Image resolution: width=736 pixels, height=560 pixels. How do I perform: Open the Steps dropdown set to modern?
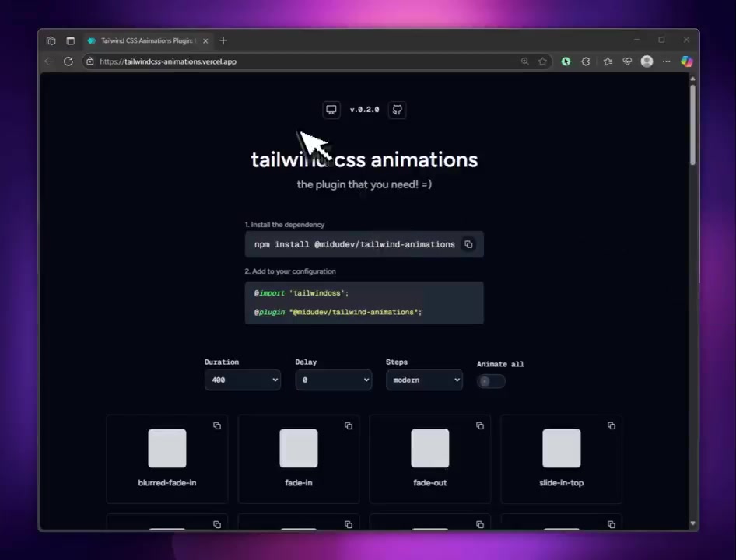tap(424, 380)
